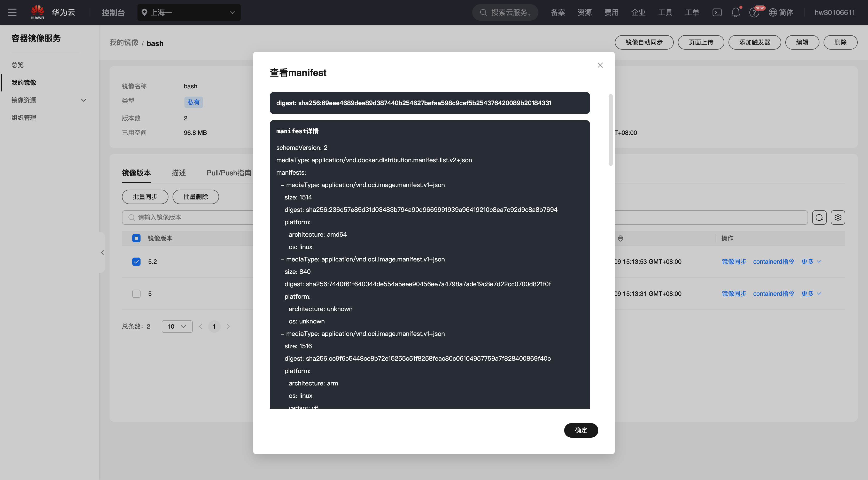
Task: Click the 确定 button
Action: click(581, 430)
